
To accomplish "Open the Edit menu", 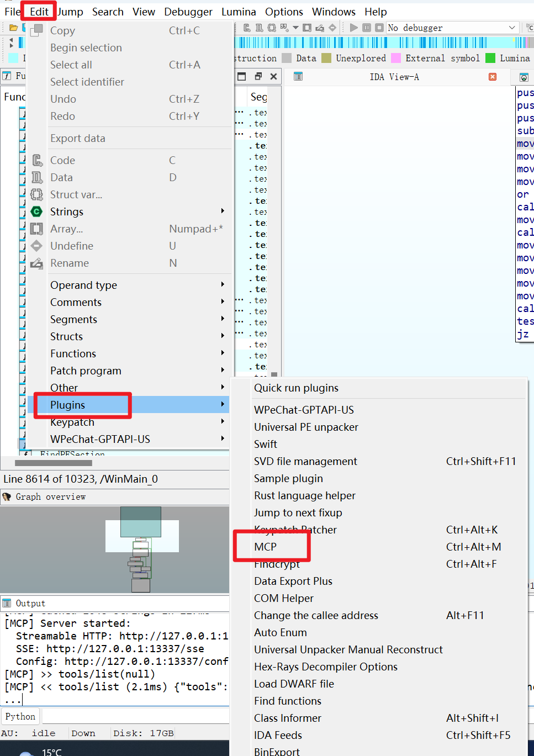I will [39, 12].
